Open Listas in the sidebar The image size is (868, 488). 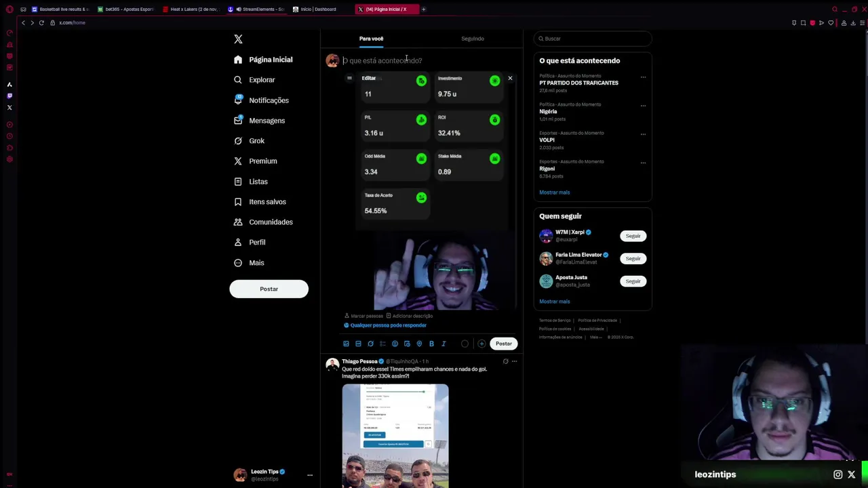[251, 182]
